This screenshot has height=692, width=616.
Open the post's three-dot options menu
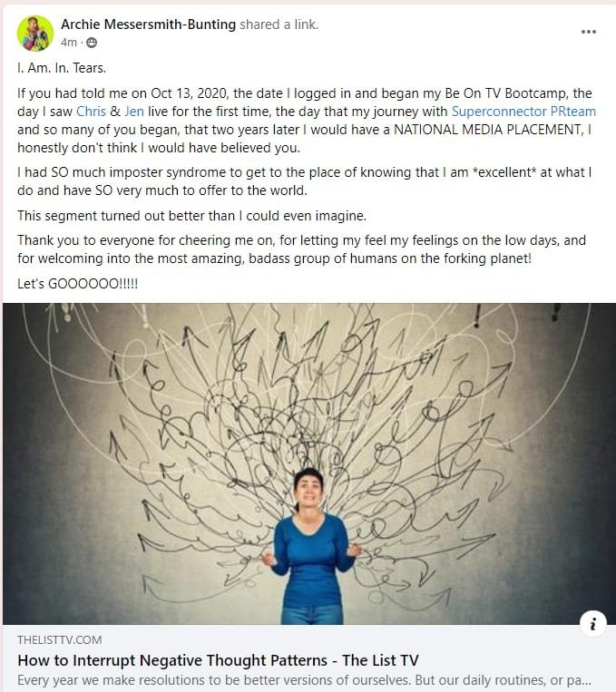589,32
